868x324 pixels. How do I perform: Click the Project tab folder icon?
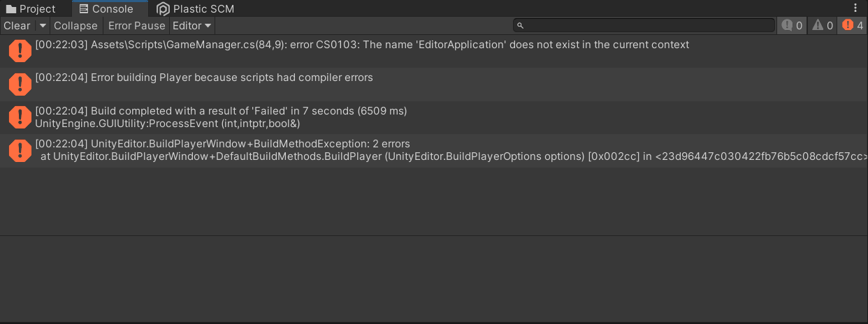pyautogui.click(x=10, y=9)
